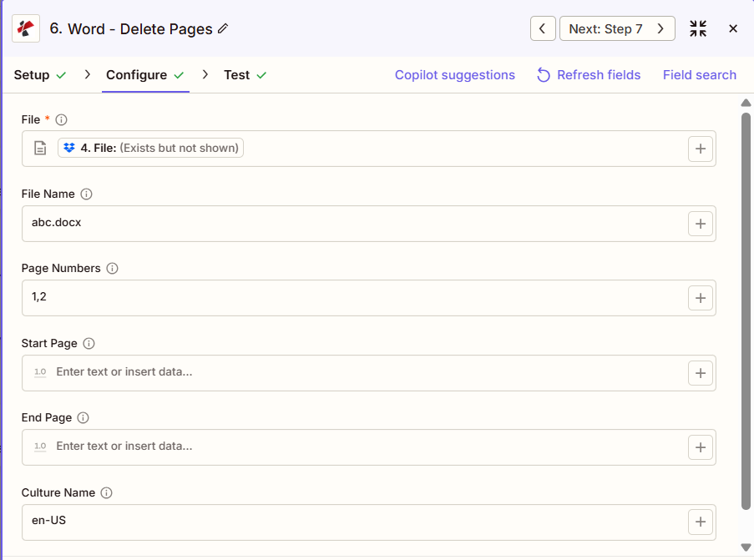Image resolution: width=754 pixels, height=560 pixels.
Task: Focus the End Page input field
Action: coord(369,447)
